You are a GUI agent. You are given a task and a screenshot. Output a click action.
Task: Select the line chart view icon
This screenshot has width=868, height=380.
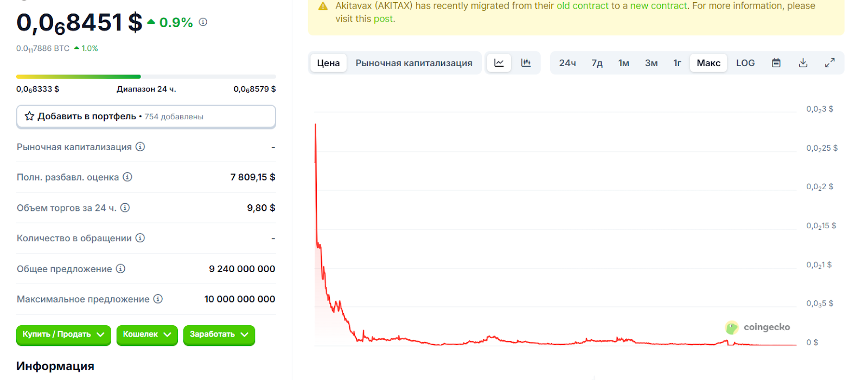[499, 63]
